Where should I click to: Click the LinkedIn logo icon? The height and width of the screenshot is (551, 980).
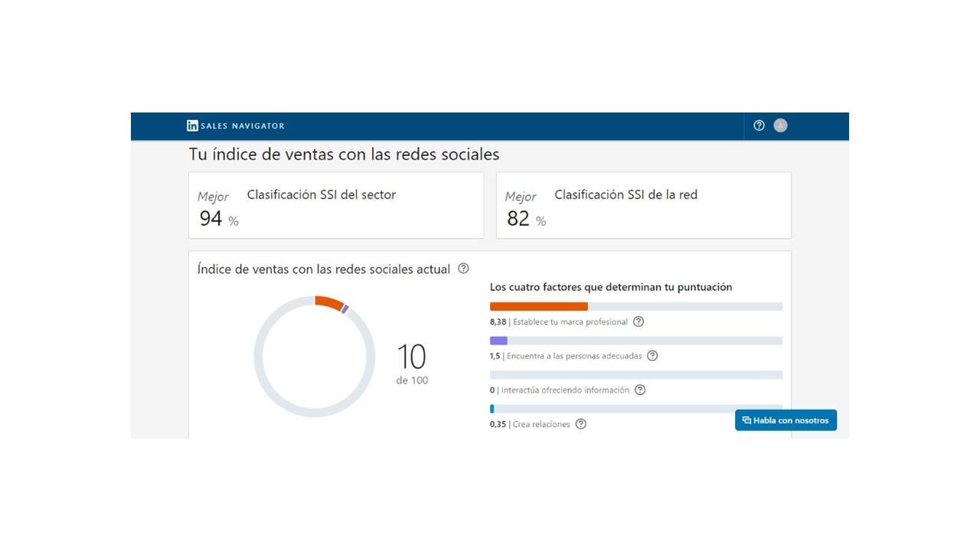point(192,126)
